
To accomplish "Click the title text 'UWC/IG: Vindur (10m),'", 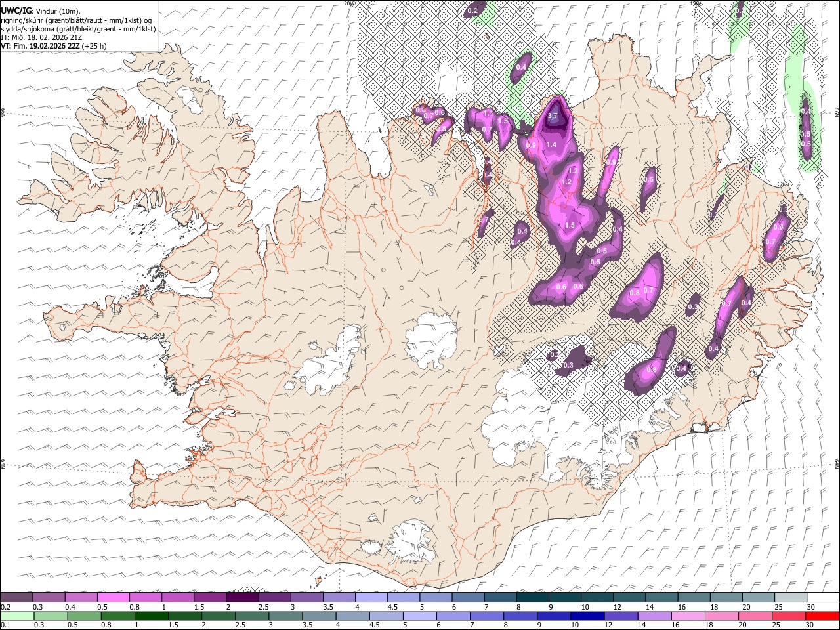I will 41,10.
